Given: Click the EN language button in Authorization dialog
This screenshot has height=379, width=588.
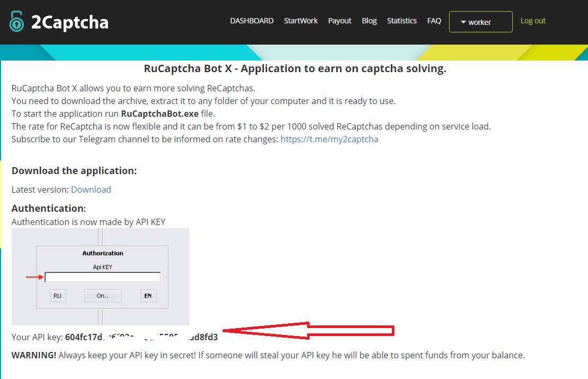Looking at the screenshot, I should (148, 296).
